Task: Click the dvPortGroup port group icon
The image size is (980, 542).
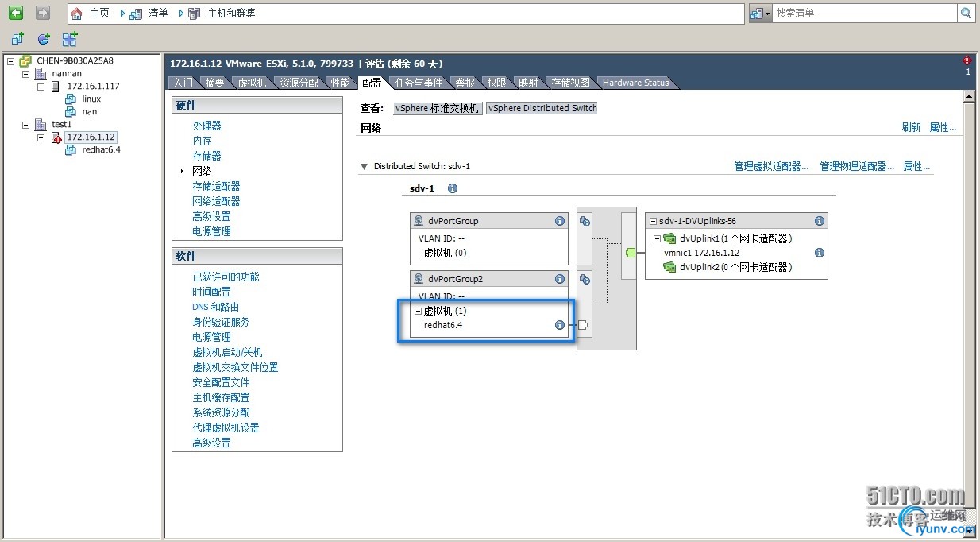Action: (419, 221)
